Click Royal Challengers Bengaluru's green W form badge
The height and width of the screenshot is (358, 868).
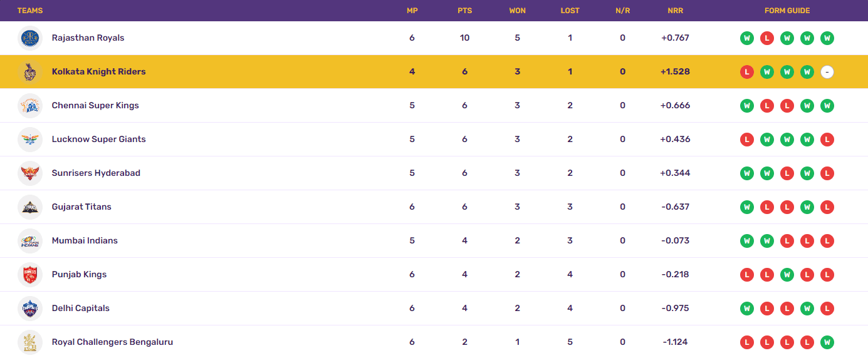[827, 342]
